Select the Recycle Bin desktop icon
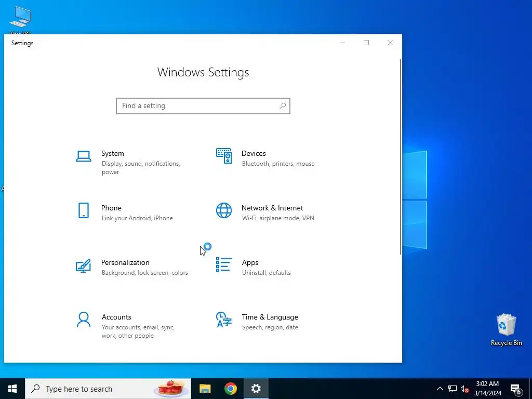This screenshot has height=399, width=532. coord(506,330)
